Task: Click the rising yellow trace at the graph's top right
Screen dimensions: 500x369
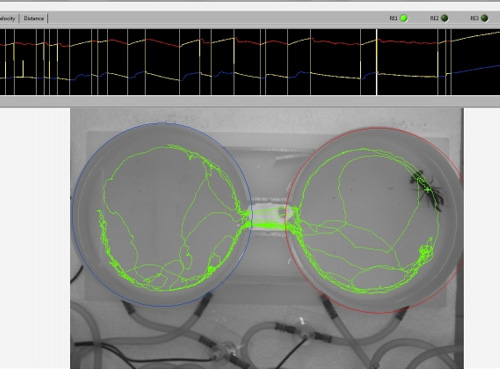Action: click(x=475, y=36)
